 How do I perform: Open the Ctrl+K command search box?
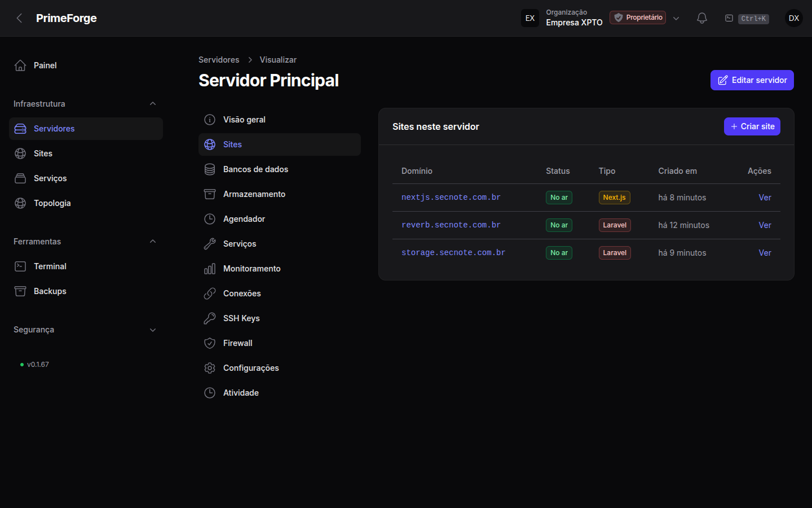pos(747,19)
